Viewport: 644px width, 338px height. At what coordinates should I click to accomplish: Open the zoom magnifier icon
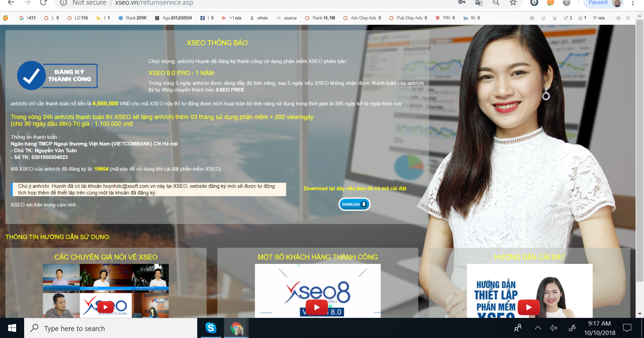pyautogui.click(x=496, y=2)
